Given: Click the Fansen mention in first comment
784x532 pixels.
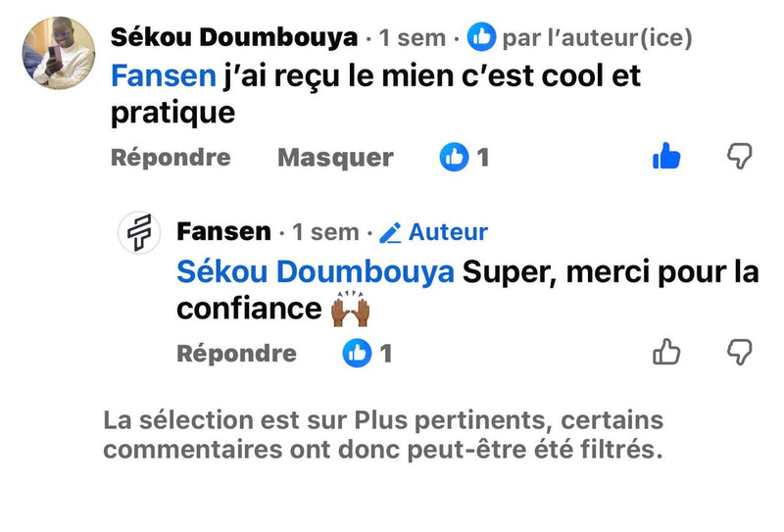Looking at the screenshot, I should 163,75.
